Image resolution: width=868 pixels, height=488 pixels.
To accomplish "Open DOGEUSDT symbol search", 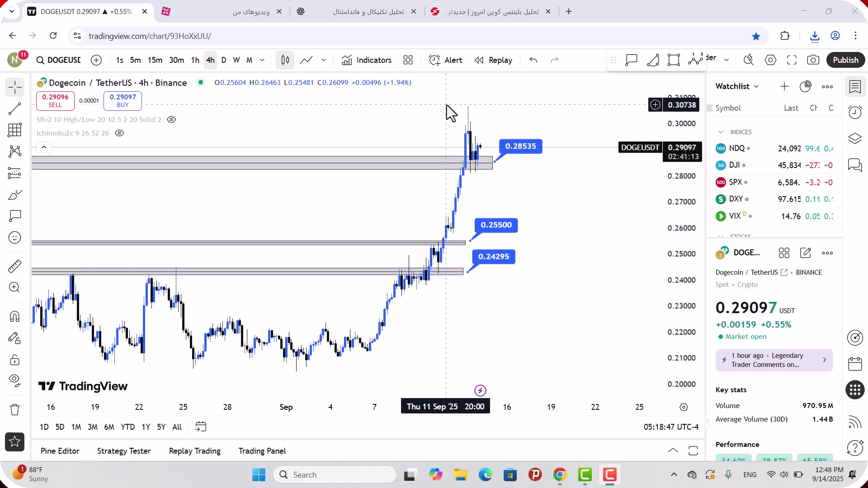I will (x=59, y=60).
